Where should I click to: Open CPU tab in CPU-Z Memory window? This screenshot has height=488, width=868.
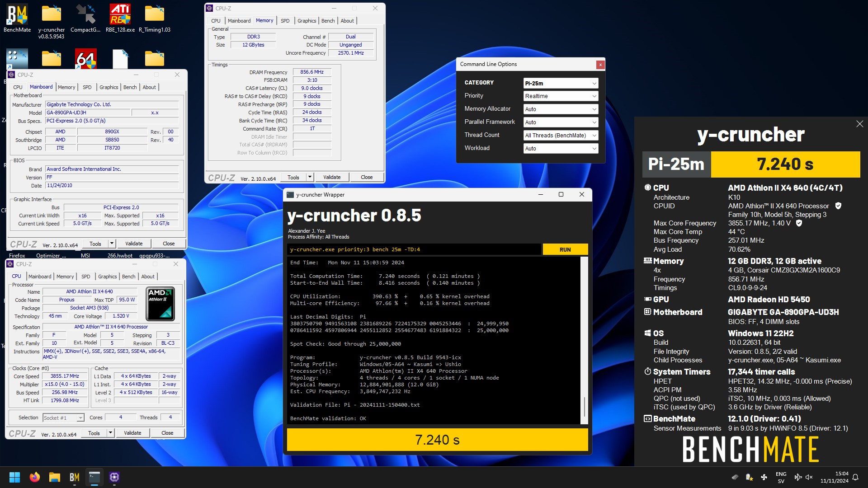click(x=216, y=21)
